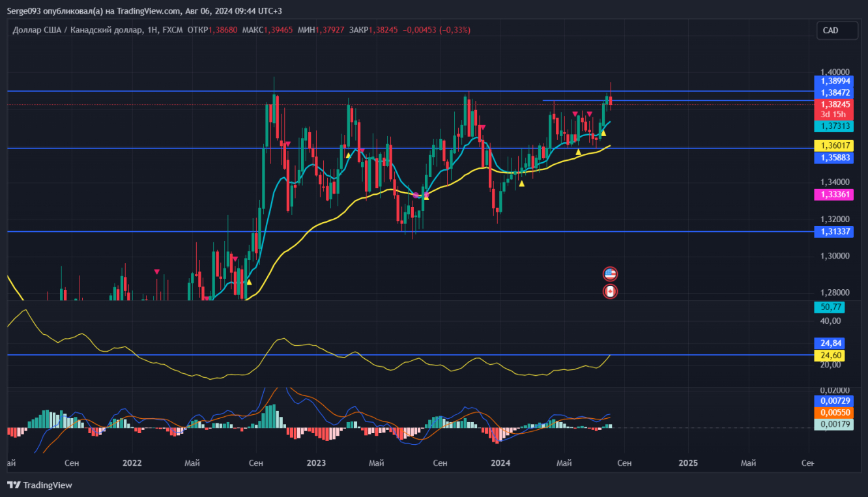This screenshot has width=868, height=497.
Task: Click the 1,34000 price axis label
Action: pyautogui.click(x=835, y=182)
